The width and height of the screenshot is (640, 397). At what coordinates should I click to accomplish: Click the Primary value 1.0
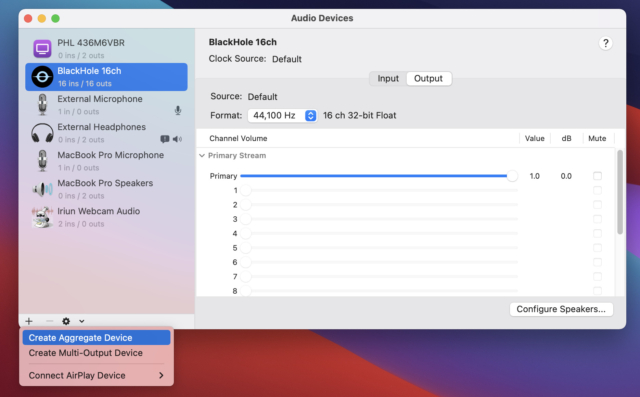point(534,176)
